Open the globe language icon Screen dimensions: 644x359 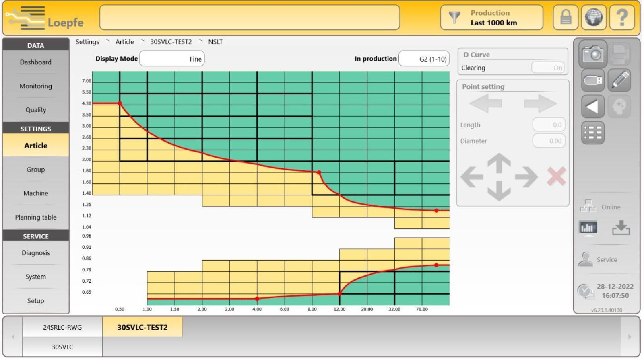593,17
